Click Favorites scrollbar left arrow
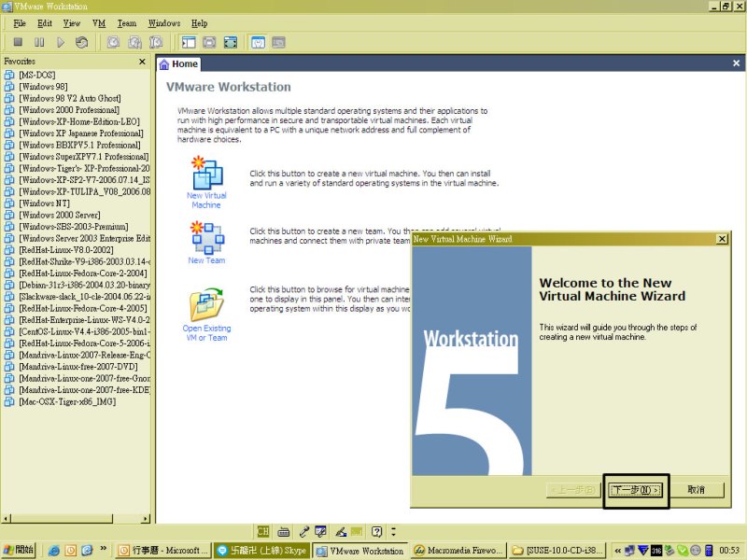The width and height of the screenshot is (747, 560). tap(7, 519)
